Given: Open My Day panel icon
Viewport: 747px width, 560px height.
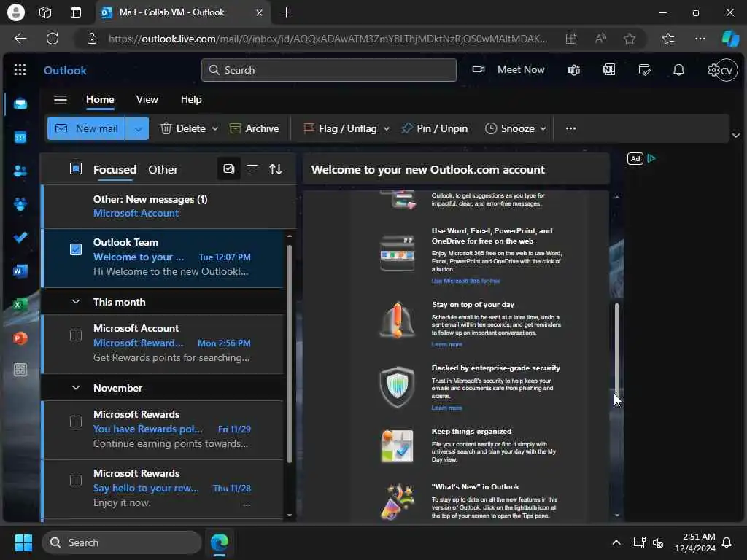Looking at the screenshot, I should (x=644, y=70).
